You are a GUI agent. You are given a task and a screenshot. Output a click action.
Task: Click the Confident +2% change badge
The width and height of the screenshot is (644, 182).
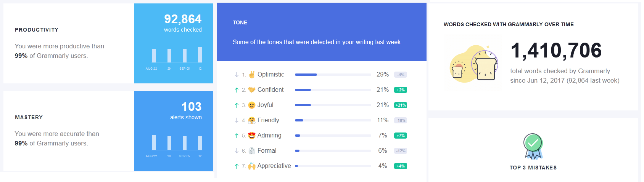[401, 90]
